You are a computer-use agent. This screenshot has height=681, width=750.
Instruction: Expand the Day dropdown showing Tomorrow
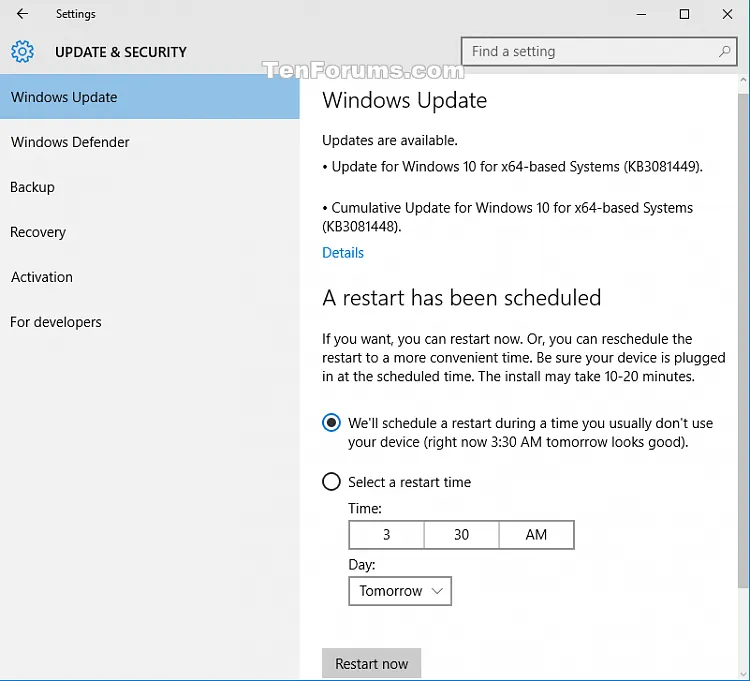pyautogui.click(x=400, y=591)
